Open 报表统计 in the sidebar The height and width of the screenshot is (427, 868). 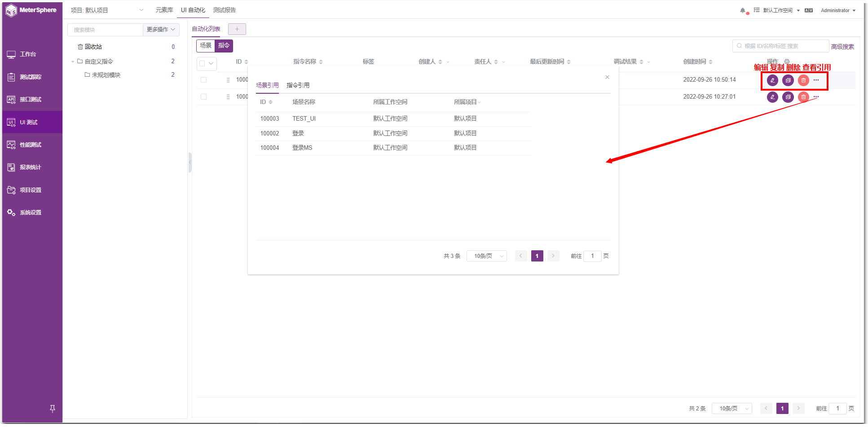tap(32, 167)
